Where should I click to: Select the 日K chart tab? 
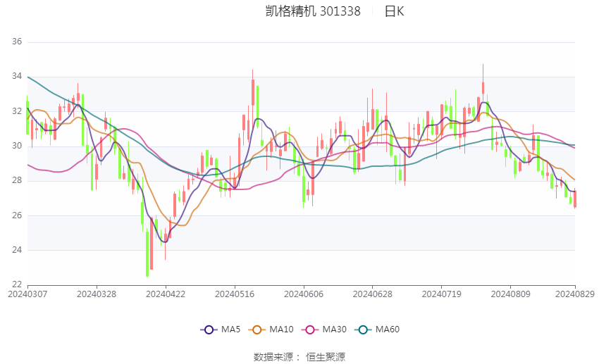coord(394,11)
